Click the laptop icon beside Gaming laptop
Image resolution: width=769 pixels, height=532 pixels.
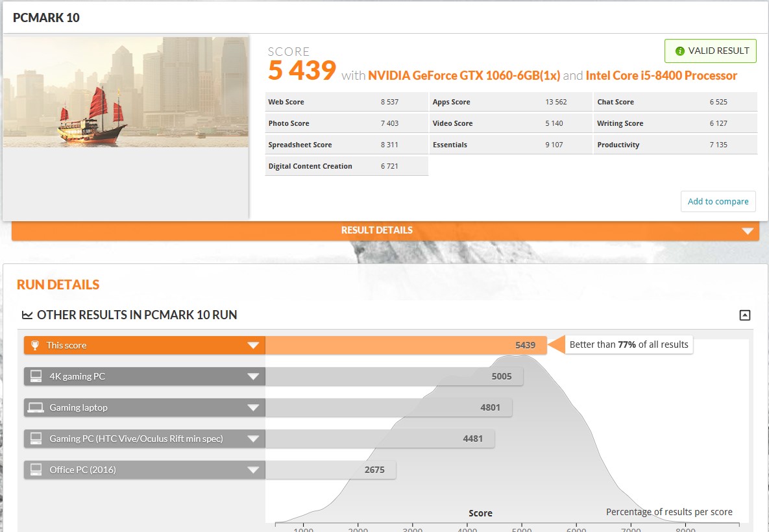coord(36,407)
